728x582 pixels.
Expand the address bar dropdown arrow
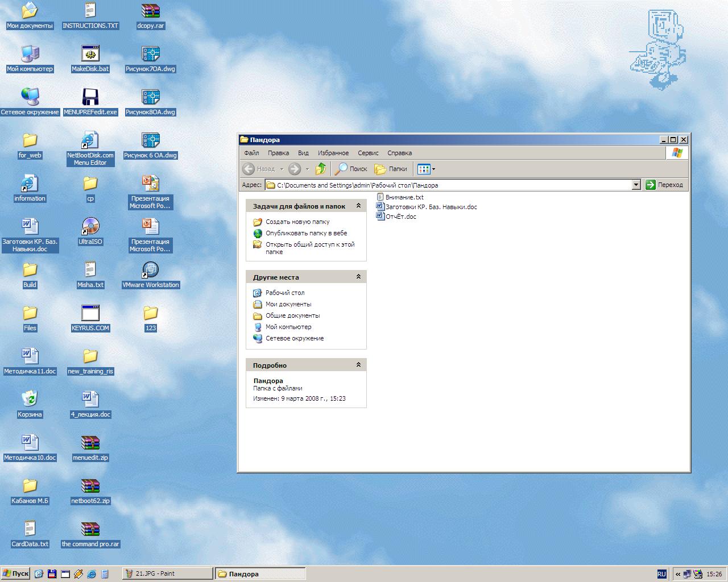coord(636,185)
